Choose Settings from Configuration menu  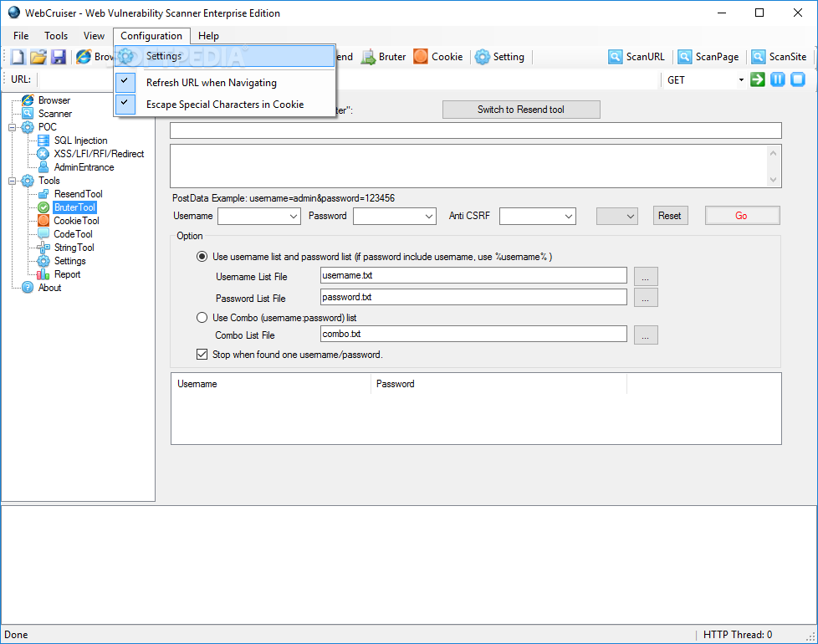pyautogui.click(x=225, y=56)
